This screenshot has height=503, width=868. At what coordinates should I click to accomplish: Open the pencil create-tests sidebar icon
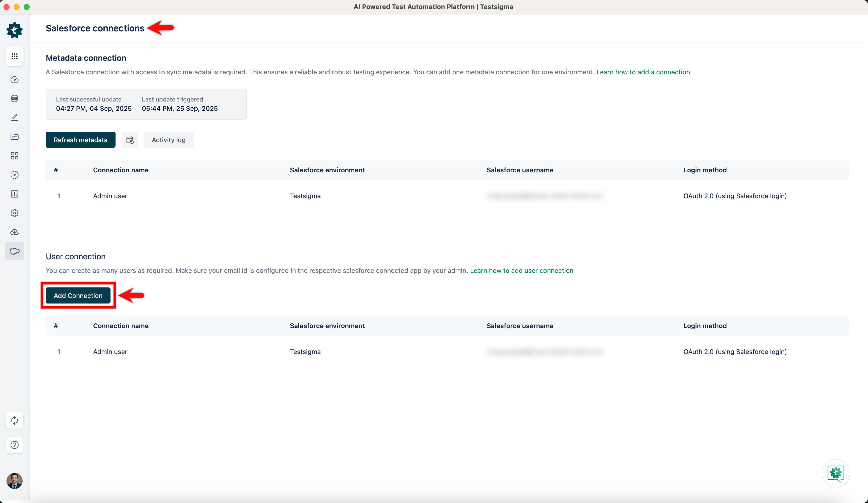coord(15,118)
